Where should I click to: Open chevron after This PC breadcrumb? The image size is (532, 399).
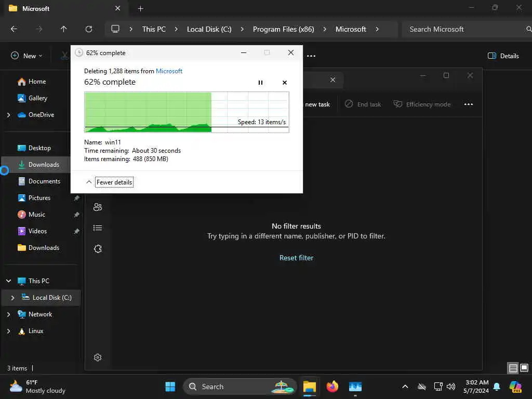[176, 29]
